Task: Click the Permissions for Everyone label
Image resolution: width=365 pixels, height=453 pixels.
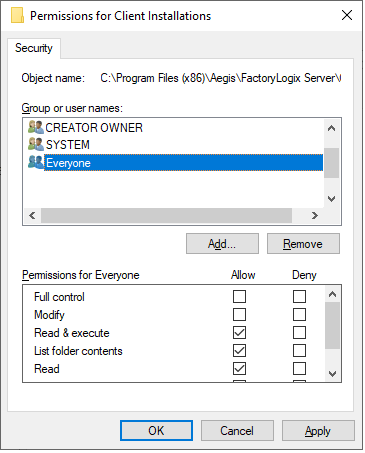Action: click(81, 275)
